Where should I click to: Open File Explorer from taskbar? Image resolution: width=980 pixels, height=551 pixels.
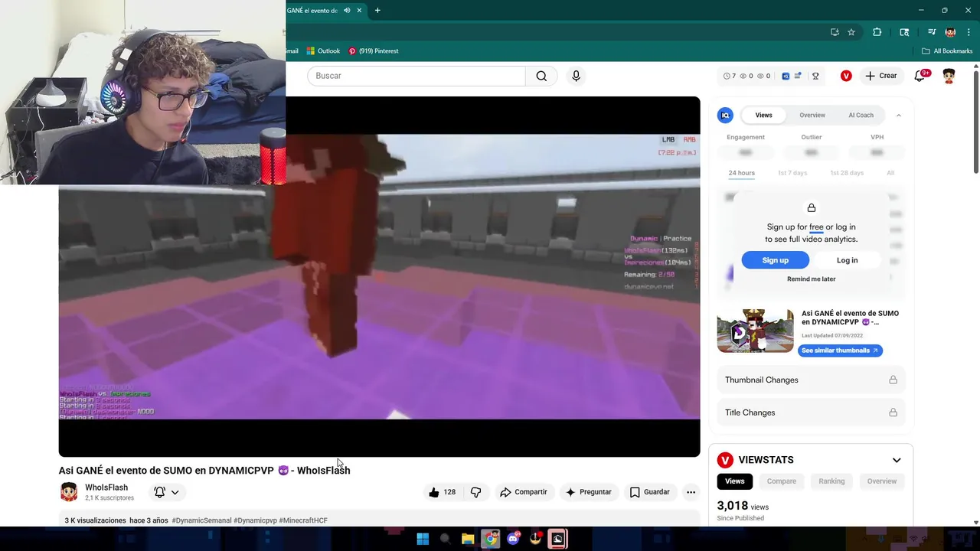(468, 539)
